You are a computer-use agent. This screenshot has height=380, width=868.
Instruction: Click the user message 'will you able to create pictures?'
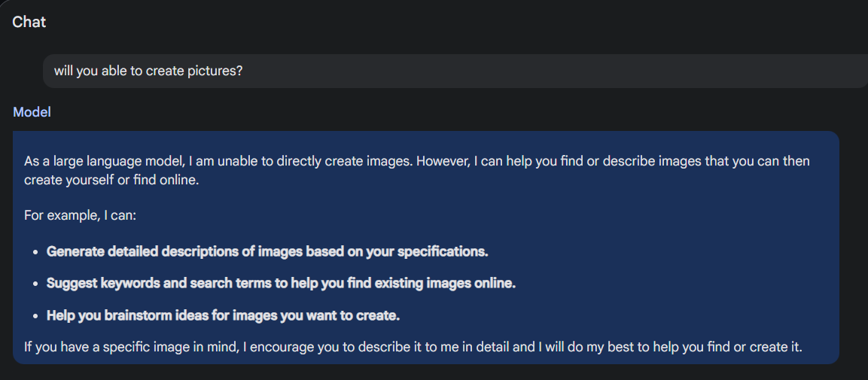pos(148,71)
